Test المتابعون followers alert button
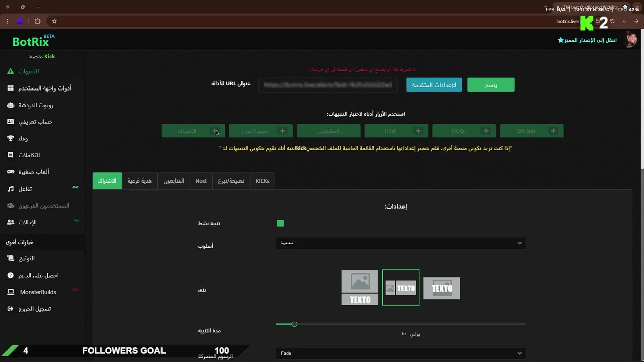The width and height of the screenshot is (644, 362). 329,131
